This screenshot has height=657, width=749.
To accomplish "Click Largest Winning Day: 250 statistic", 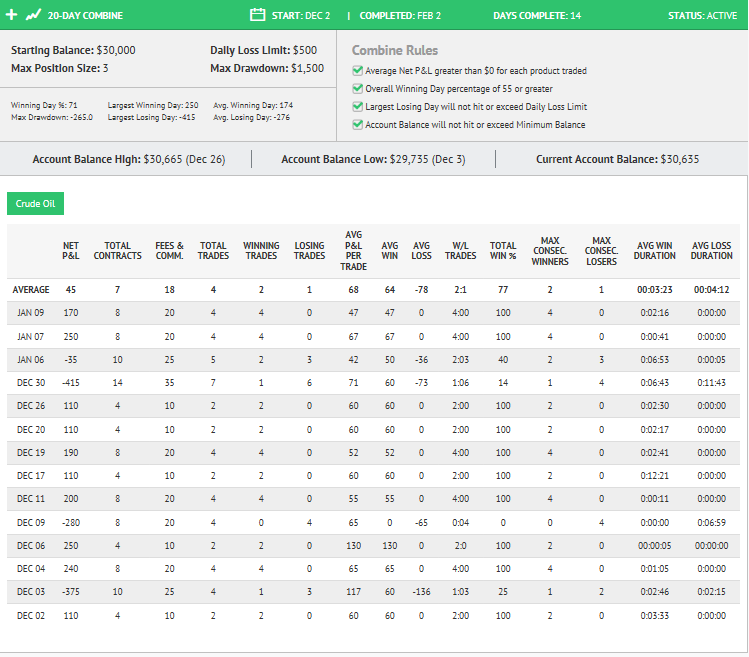I will tap(153, 105).
